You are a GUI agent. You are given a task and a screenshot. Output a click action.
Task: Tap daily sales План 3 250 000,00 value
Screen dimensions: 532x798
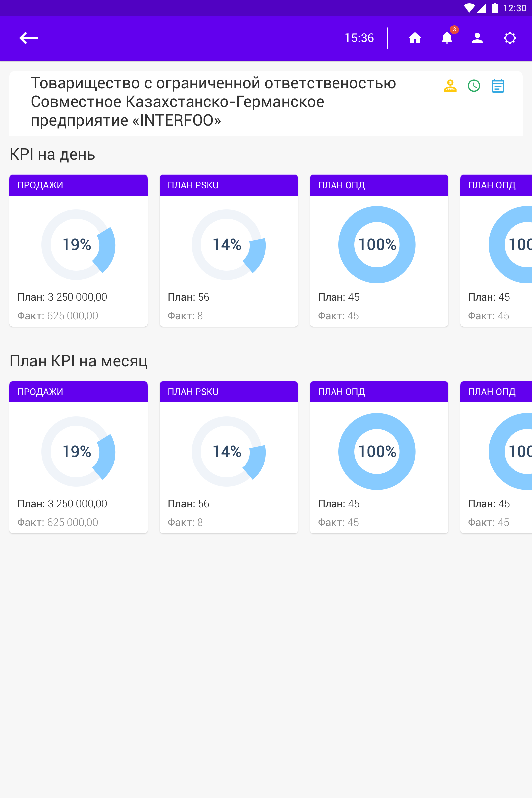coord(77,297)
